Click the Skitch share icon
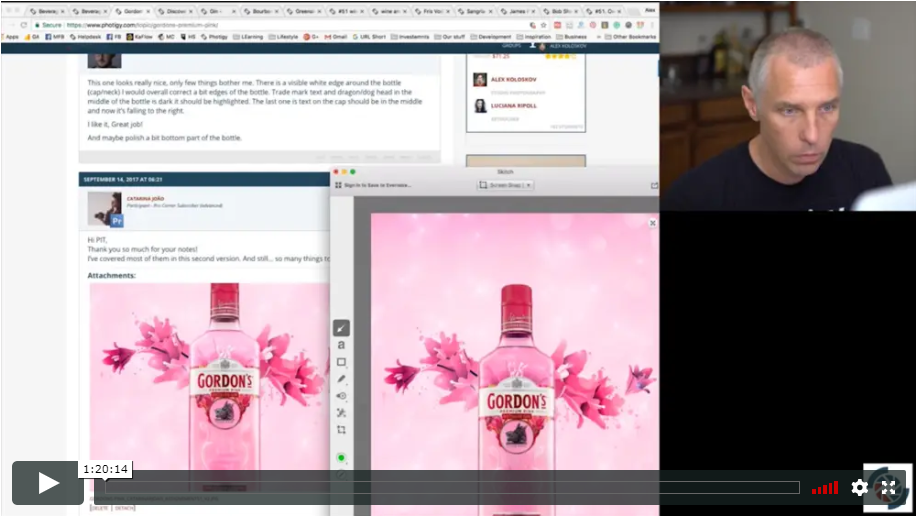Viewport: 916px width, 516px height. point(654,185)
